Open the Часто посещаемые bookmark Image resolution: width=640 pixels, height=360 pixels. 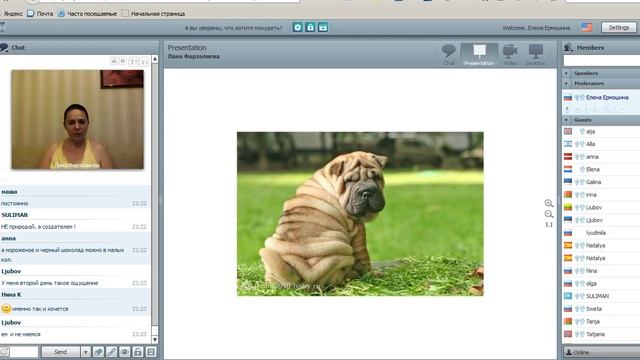87,13
